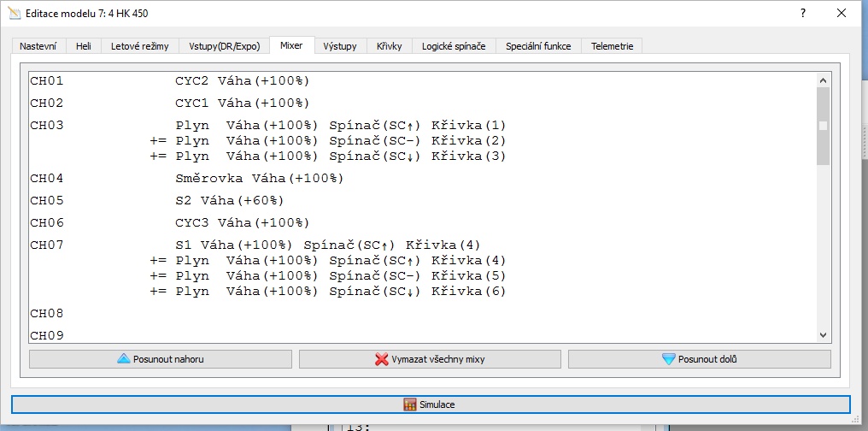
Task: Select the Výstupy tab
Action: (340, 46)
